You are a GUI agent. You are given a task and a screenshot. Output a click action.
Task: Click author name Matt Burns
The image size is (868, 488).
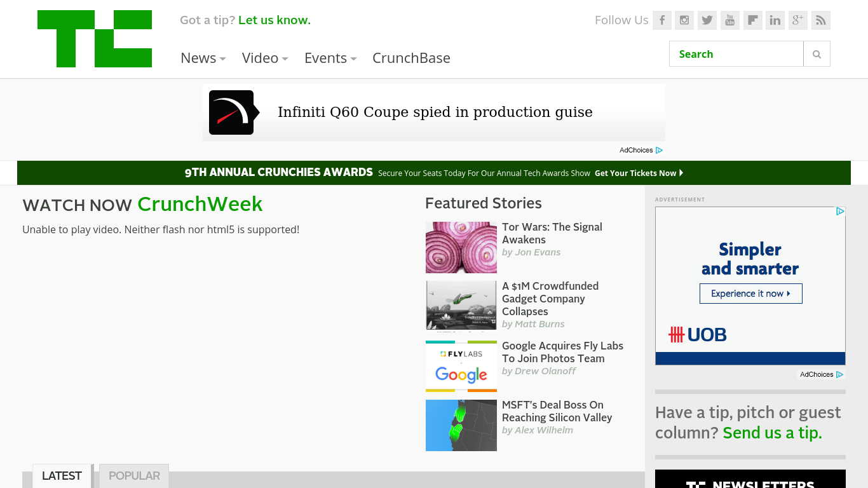tap(539, 324)
